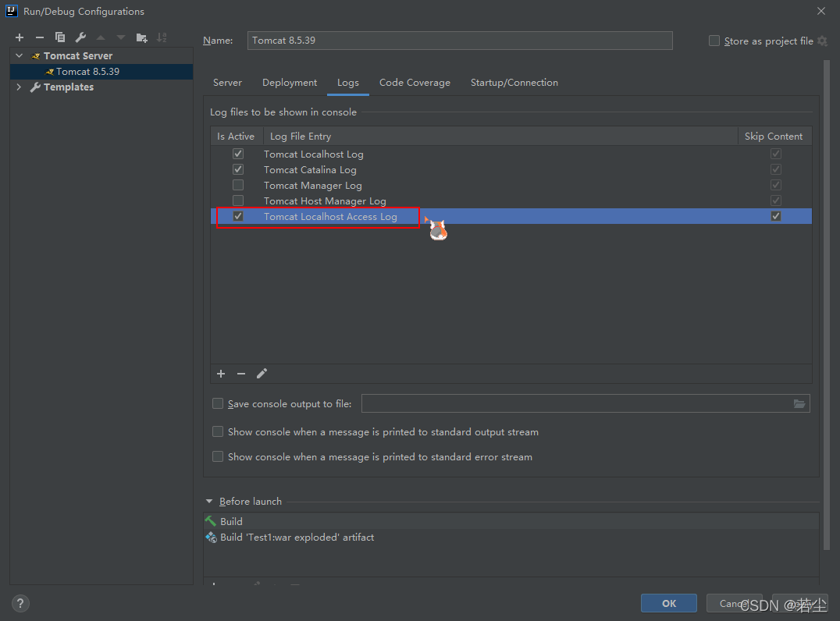Enable Tomcat Host Manager Log checkbox
The height and width of the screenshot is (621, 840).
coord(238,200)
